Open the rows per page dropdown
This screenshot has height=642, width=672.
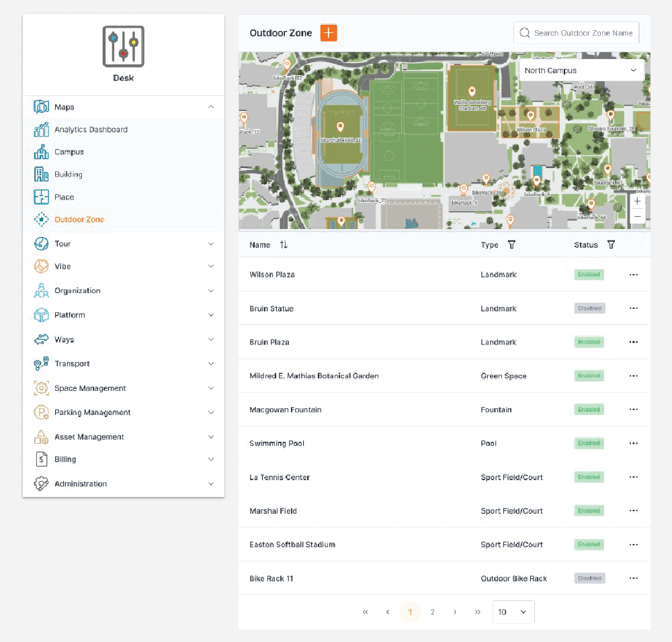pos(513,612)
